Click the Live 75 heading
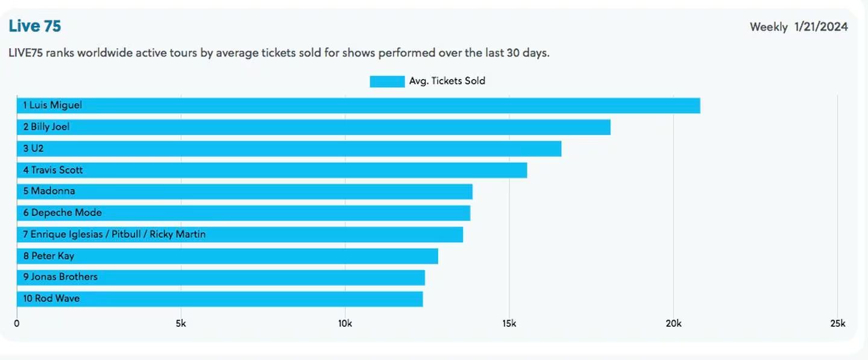The image size is (868, 360). [35, 27]
